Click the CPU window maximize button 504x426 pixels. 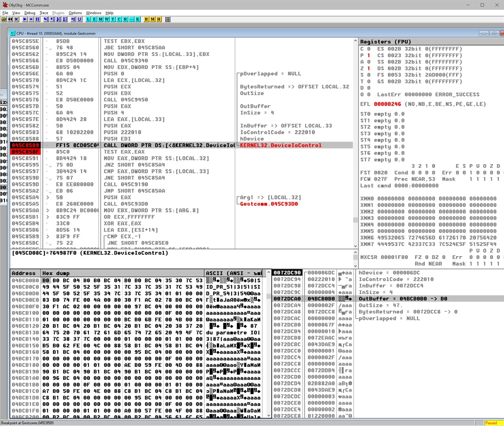point(494,33)
